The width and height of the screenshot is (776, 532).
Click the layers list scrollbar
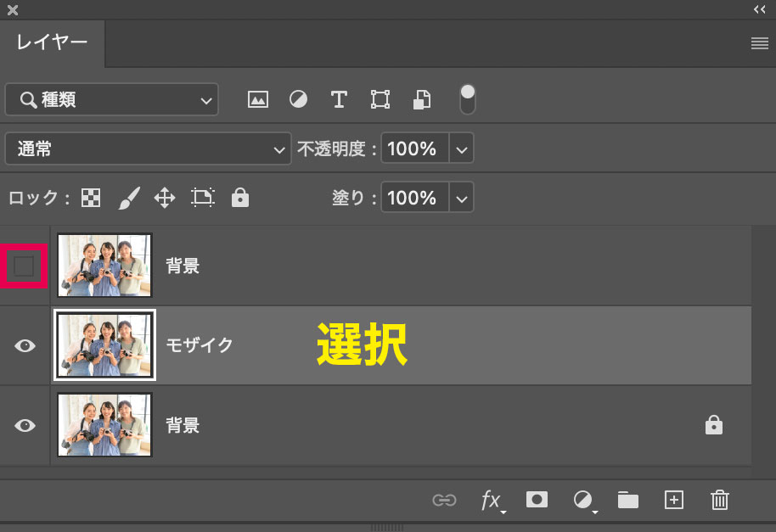coord(763,351)
